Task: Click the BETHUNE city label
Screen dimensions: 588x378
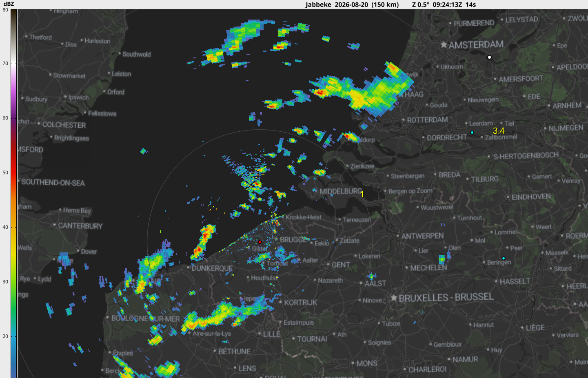Action: point(235,351)
